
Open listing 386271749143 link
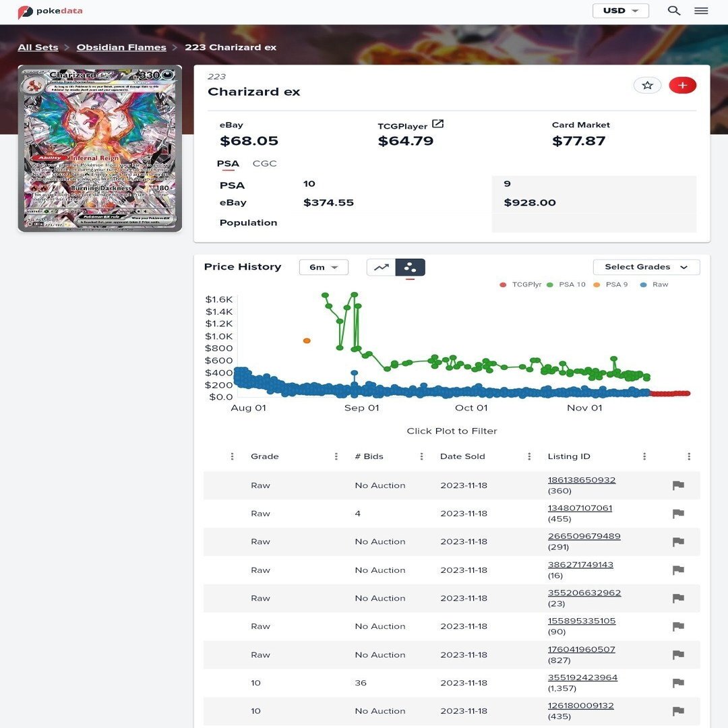(x=580, y=565)
